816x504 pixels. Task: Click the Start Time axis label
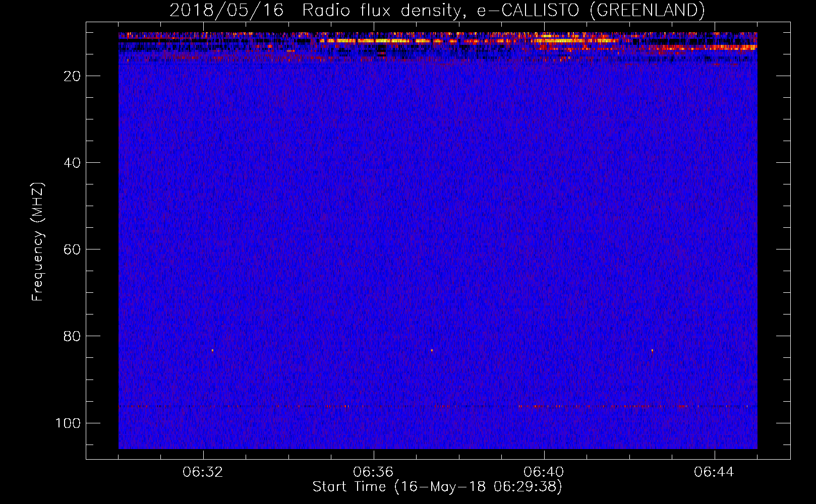[x=437, y=487]
